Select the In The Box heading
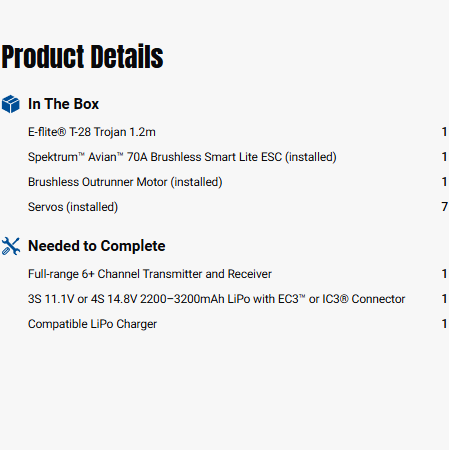Viewport: 449px width, 450px height. tap(63, 104)
